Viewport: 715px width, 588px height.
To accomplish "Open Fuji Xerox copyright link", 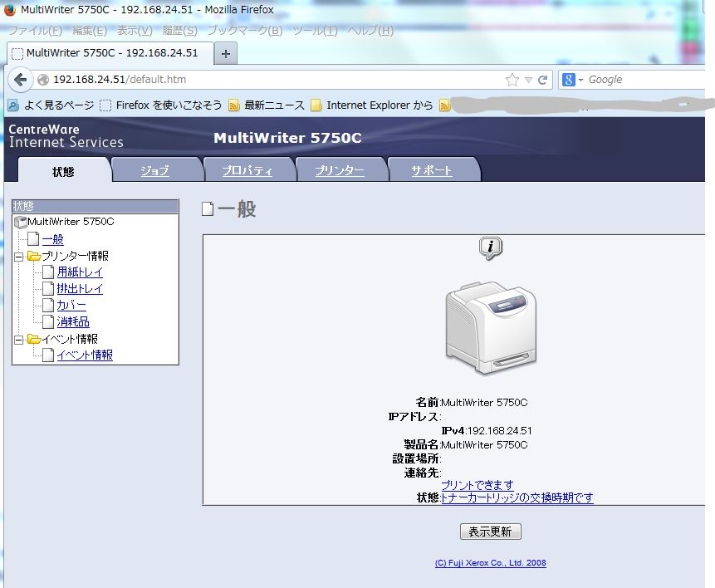I will click(x=490, y=563).
